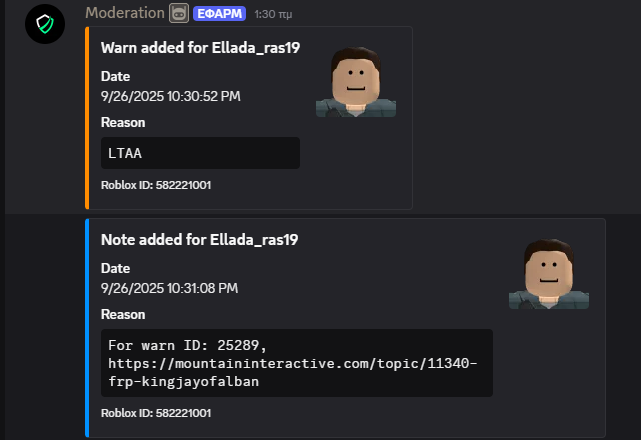The image size is (641, 440).
Task: Click the note date 9/26/2025 10:31:08 PM
Action: [x=169, y=288]
